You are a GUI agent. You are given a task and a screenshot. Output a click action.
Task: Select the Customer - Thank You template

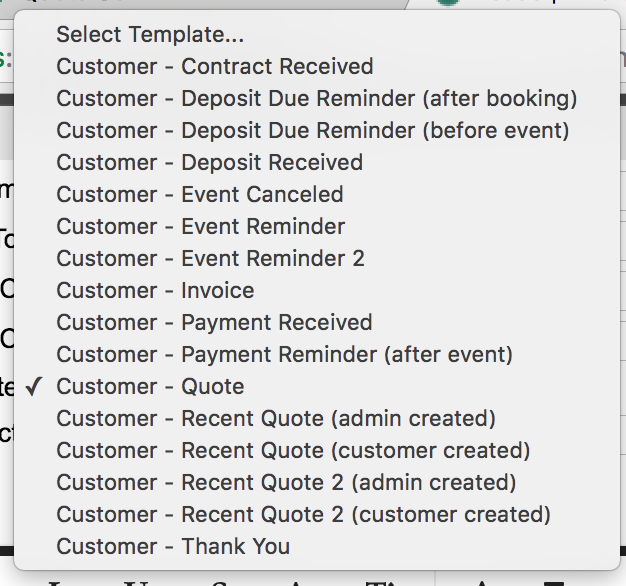point(173,547)
